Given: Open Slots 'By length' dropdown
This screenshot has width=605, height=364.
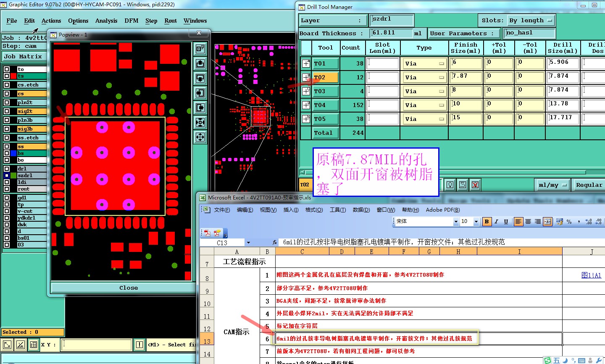Looking at the screenshot, I should (x=531, y=20).
